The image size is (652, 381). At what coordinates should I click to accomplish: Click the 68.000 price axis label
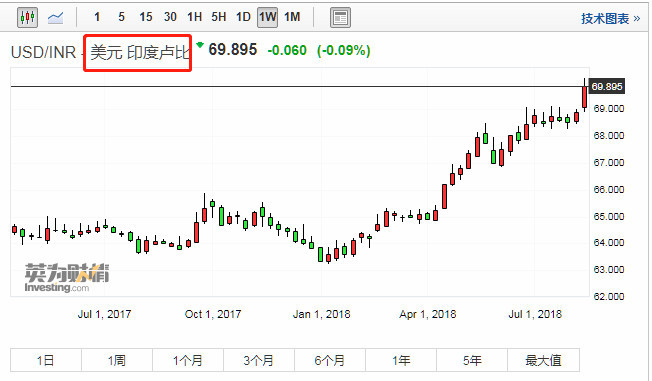(x=609, y=136)
